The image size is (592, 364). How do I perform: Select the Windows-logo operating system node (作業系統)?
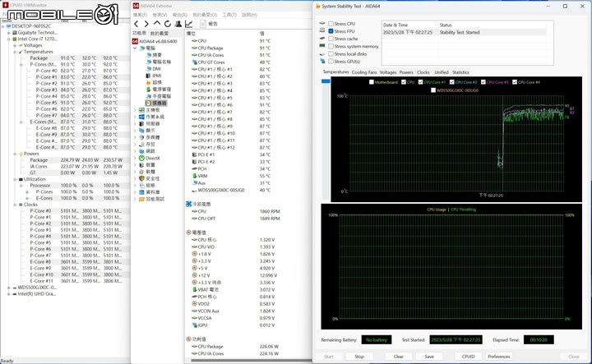[x=151, y=117]
